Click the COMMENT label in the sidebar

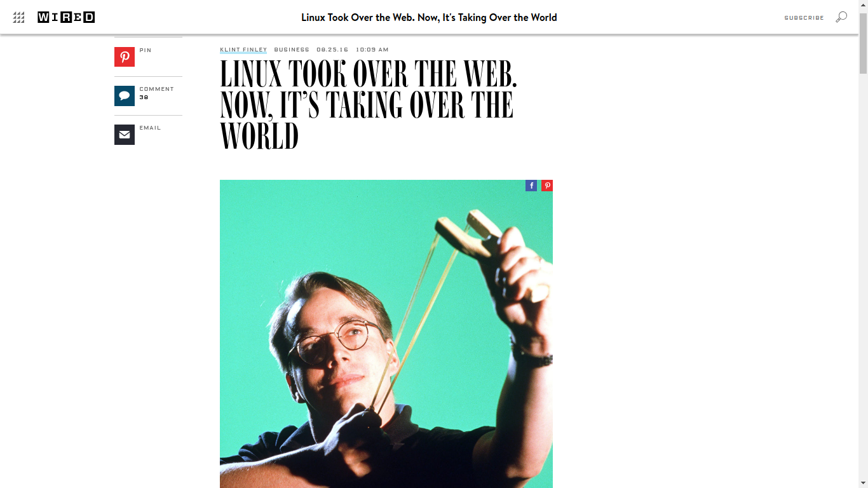tap(156, 89)
